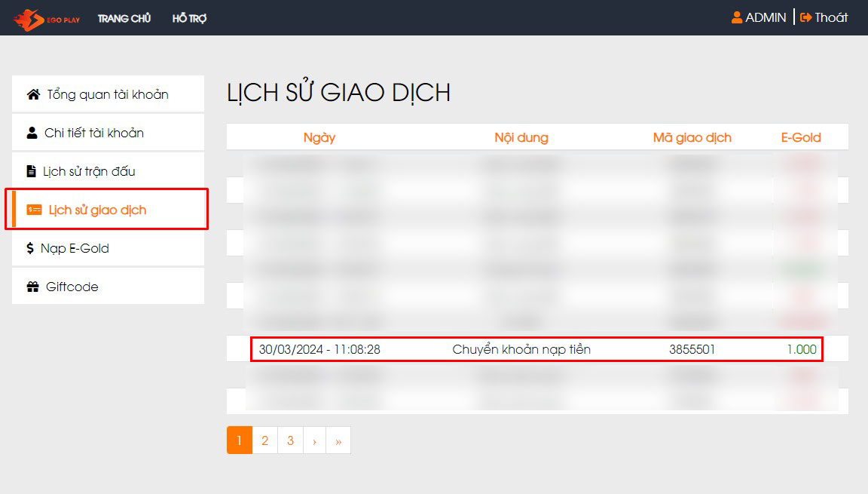Click the dollar icon for Nạp E-Gold

(30, 248)
